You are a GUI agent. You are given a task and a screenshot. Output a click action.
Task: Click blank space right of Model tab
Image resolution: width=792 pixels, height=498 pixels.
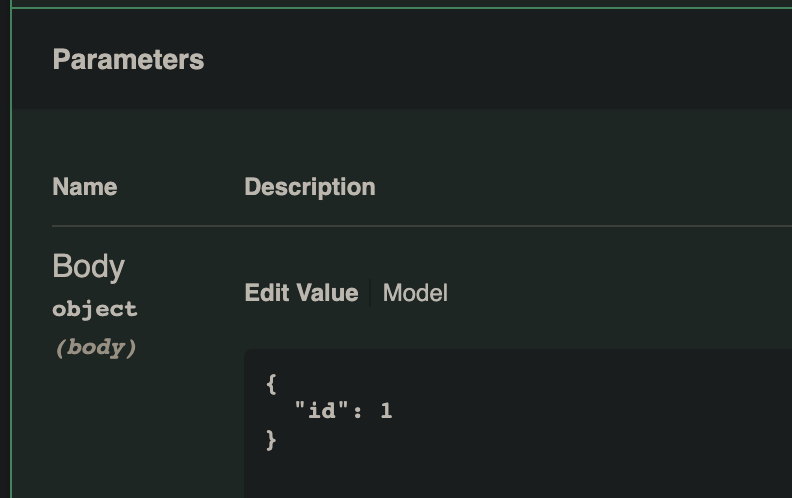[x=600, y=293]
